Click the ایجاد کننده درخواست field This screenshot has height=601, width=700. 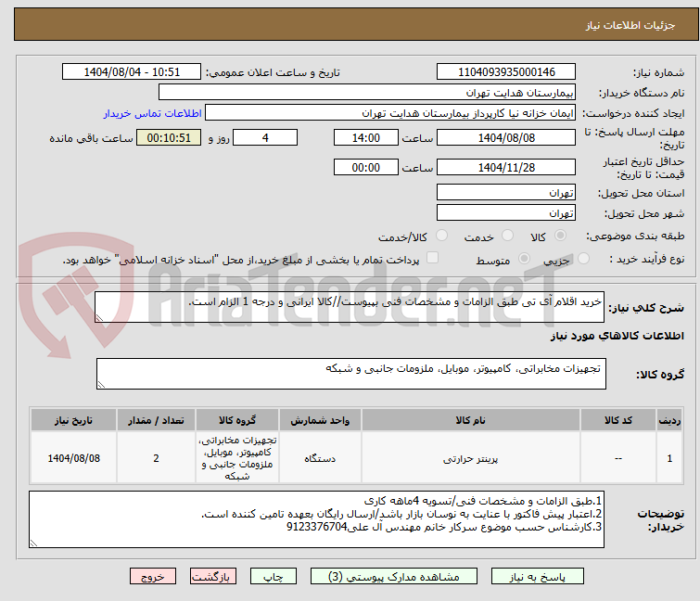[390, 113]
